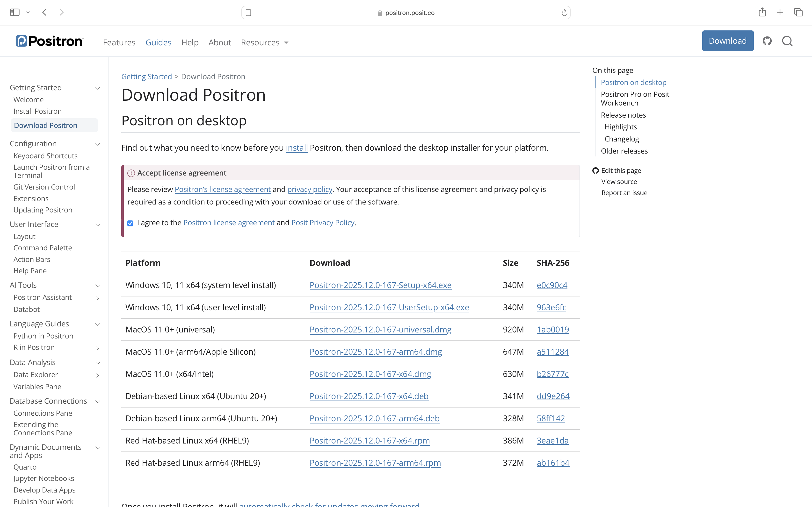
Task: Download Positron-2025.12.0-167-arm64.dmg
Action: coord(376,352)
